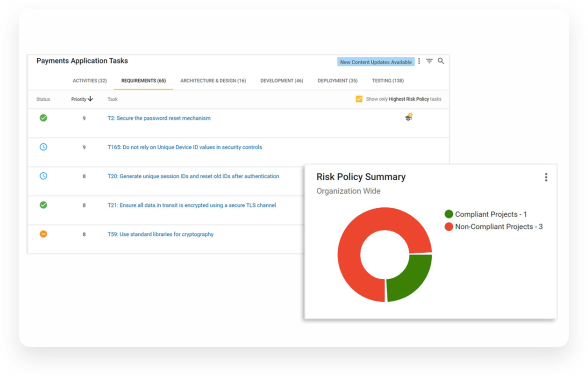Open the filter icon in tasks header

(429, 61)
